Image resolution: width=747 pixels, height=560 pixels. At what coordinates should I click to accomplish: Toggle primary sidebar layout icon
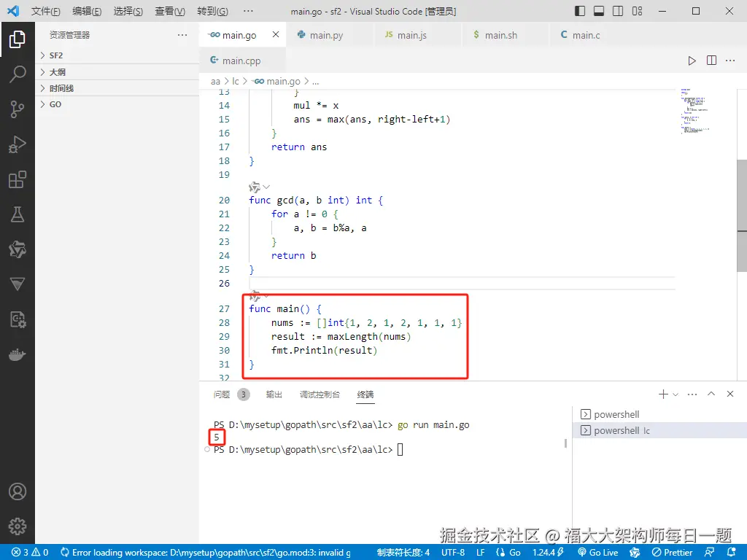coord(580,11)
